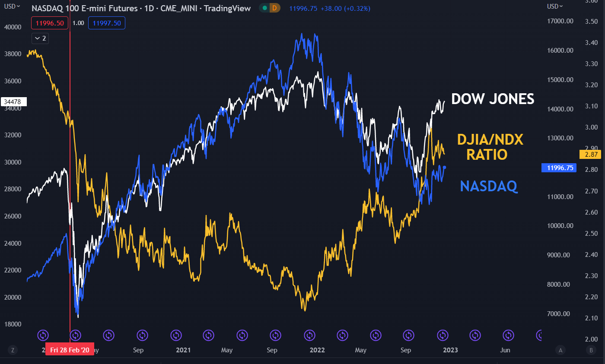Click the green market status dot

[264, 8]
